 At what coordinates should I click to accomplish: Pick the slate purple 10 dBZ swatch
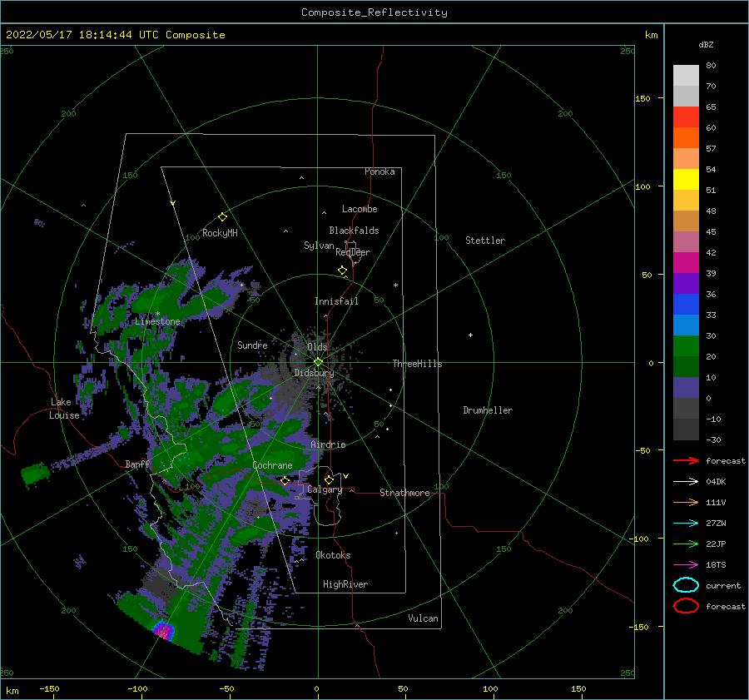(x=686, y=387)
